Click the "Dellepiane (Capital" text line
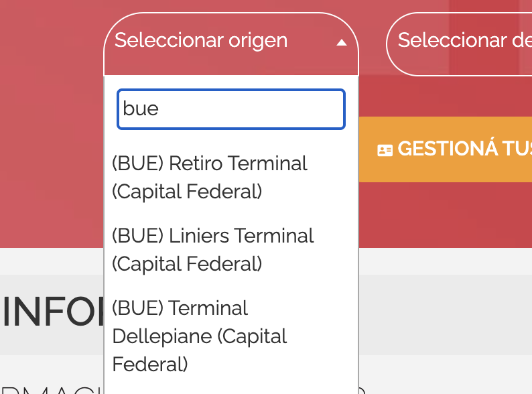 (200, 336)
